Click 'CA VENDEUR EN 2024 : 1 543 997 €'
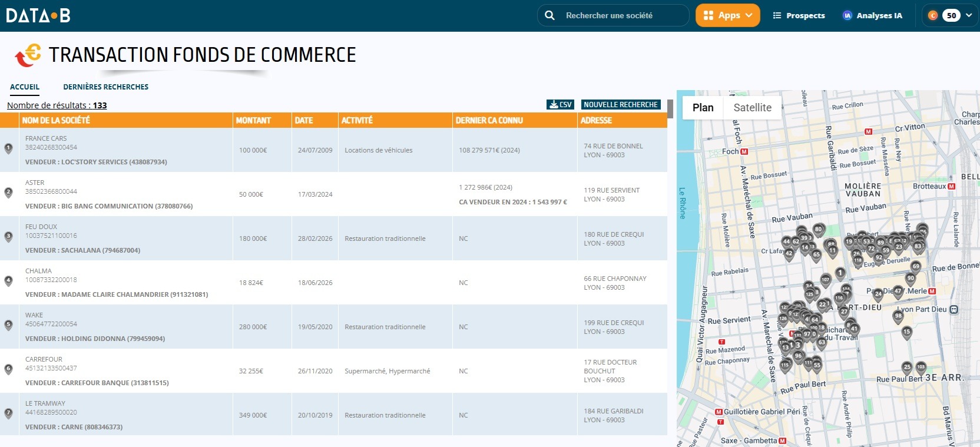Viewport: 980px width, 447px height. (x=513, y=202)
